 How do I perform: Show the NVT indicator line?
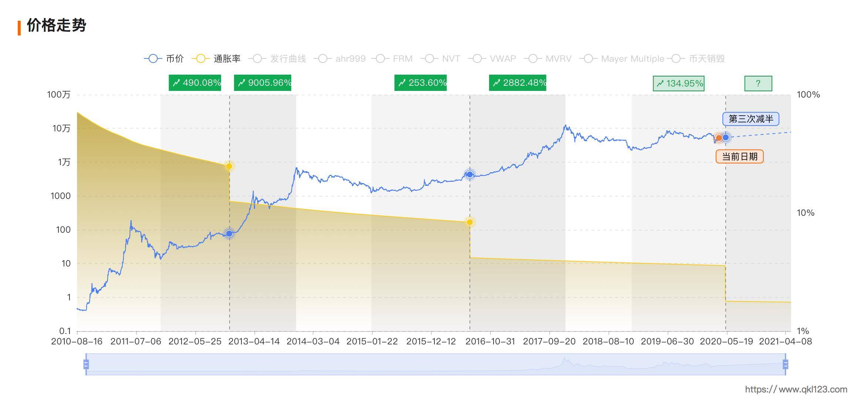[x=443, y=59]
